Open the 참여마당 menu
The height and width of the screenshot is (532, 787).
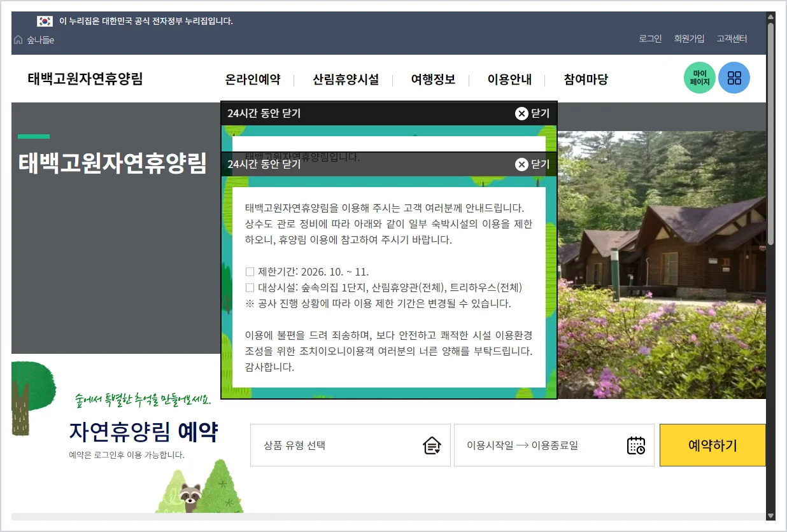coord(586,80)
